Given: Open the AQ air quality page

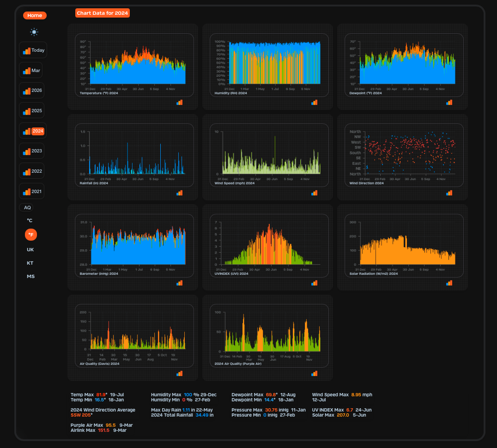Looking at the screenshot, I should tap(27, 208).
